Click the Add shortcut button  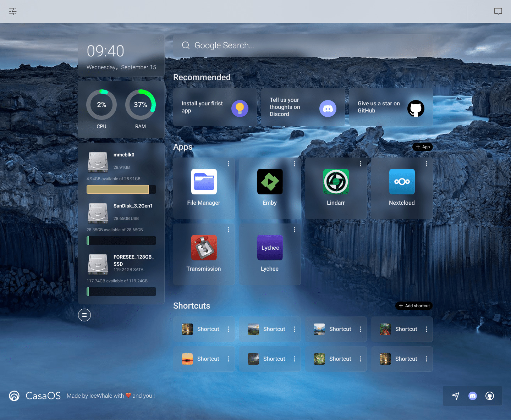pyautogui.click(x=414, y=306)
